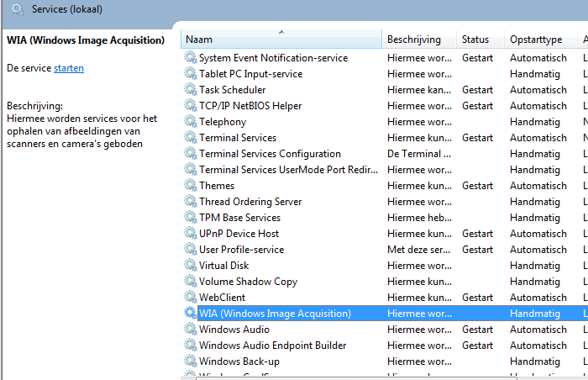Viewport: 588px width, 380px height.
Task: Select the User Profile-service row
Action: (x=385, y=250)
